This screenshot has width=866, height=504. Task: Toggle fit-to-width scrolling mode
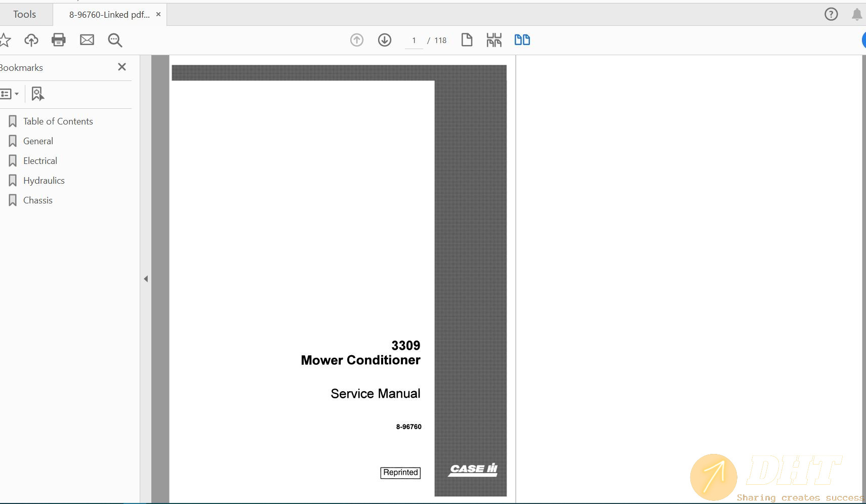click(x=494, y=40)
